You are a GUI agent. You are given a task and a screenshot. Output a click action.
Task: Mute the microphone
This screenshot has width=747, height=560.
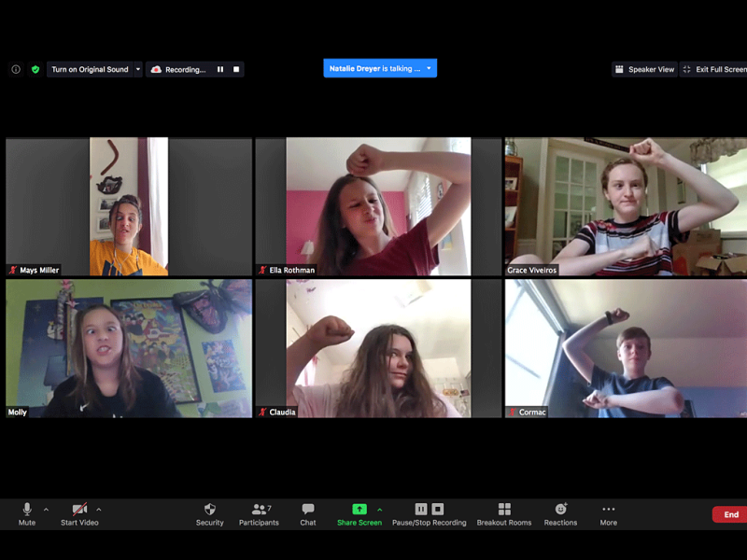27,514
